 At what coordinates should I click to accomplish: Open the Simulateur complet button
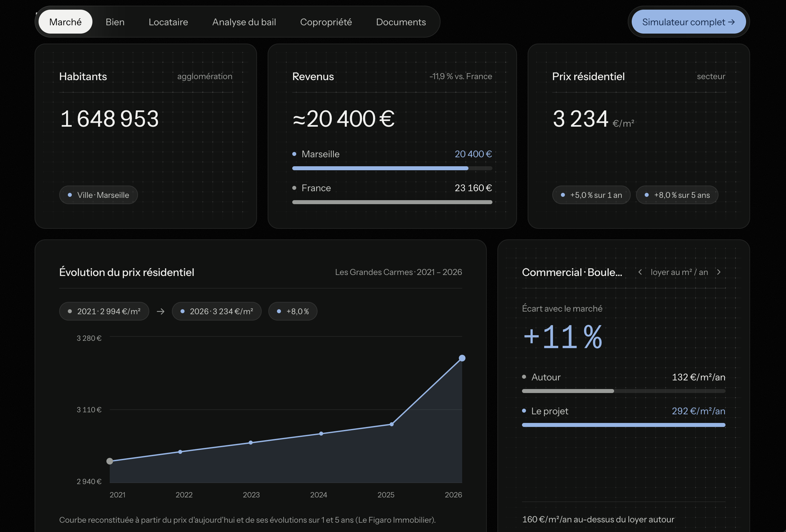click(689, 22)
